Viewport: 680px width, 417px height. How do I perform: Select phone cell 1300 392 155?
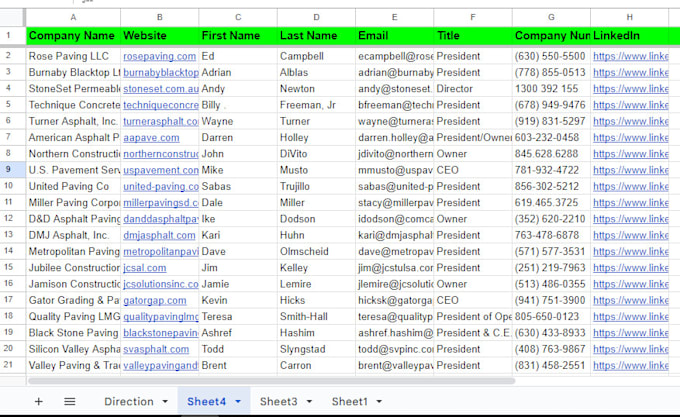[x=551, y=89]
